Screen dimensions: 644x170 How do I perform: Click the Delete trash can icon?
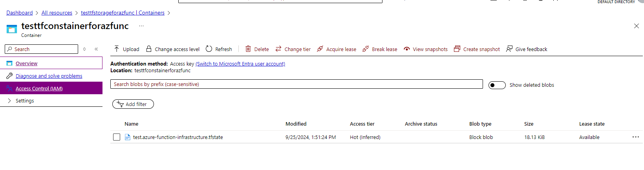[x=248, y=49]
